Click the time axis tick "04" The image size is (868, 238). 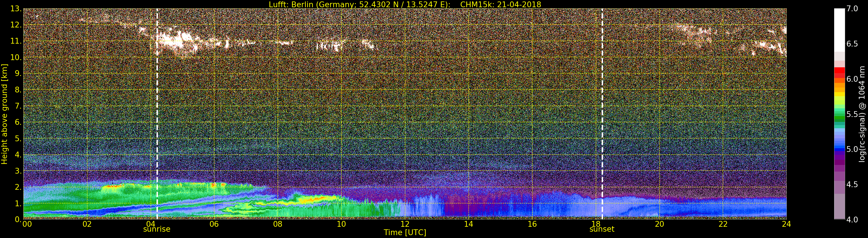(151, 224)
